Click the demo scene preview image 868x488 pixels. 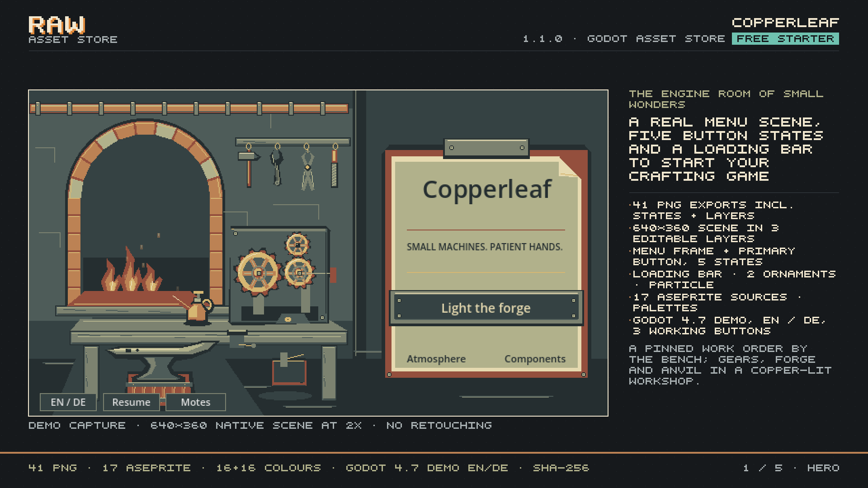click(318, 253)
